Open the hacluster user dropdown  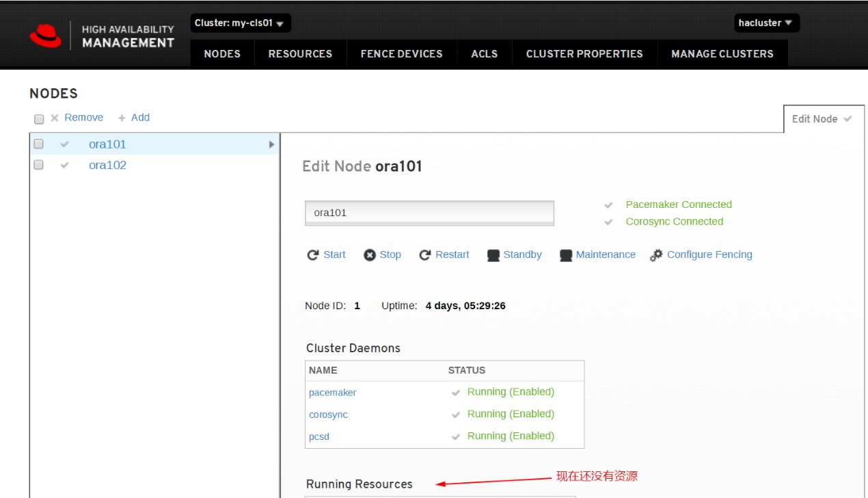coord(765,23)
